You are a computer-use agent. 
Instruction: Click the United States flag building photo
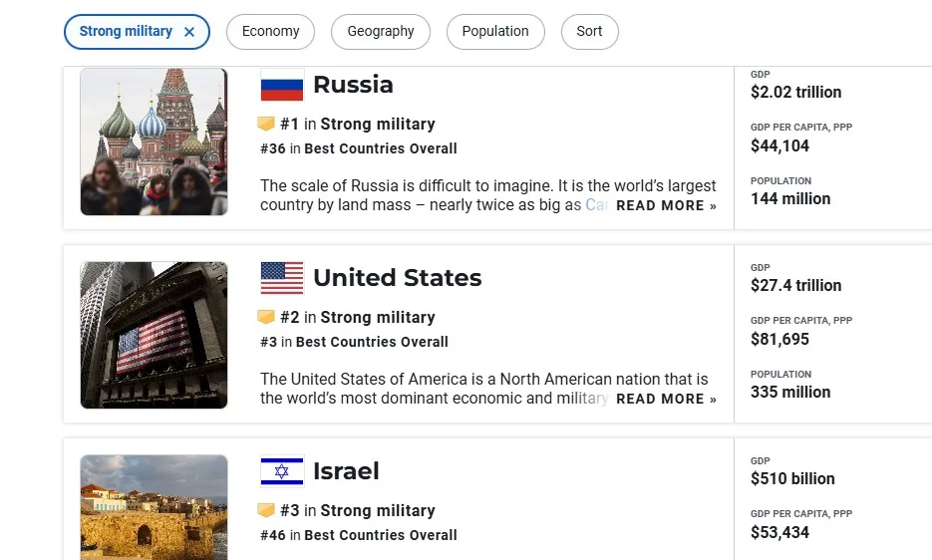(x=154, y=335)
